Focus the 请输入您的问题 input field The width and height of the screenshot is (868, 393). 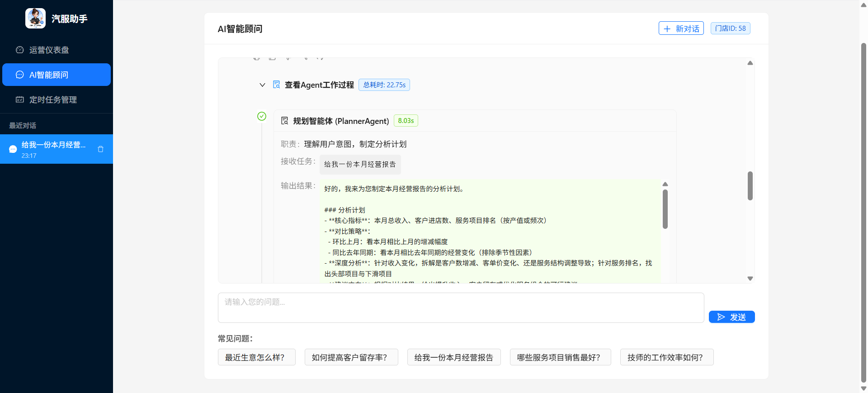click(x=461, y=308)
